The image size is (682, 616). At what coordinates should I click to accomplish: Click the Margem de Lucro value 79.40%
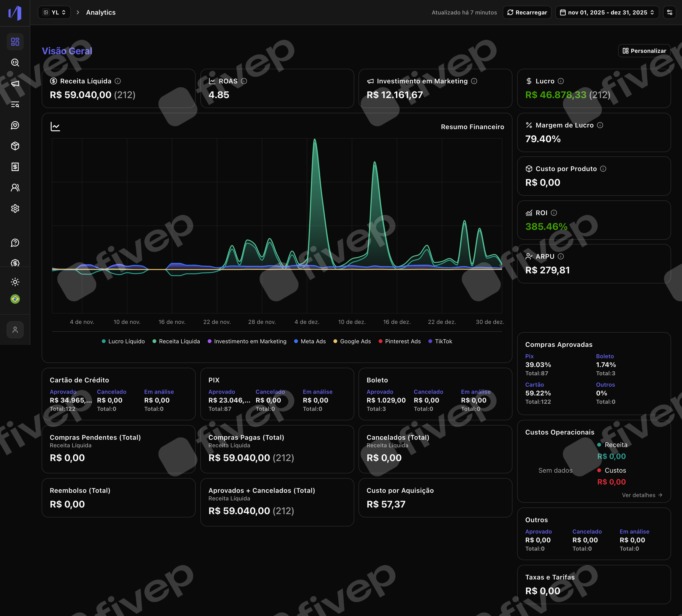pyautogui.click(x=543, y=139)
